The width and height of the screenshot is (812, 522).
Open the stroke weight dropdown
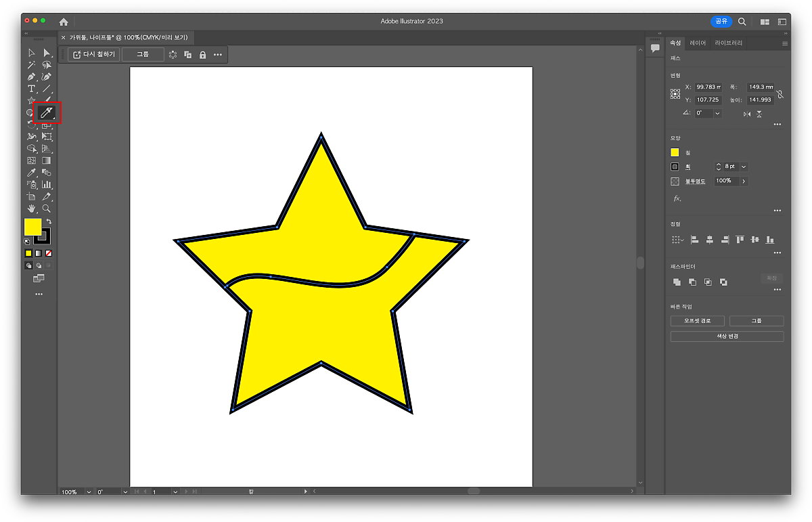[x=744, y=167]
